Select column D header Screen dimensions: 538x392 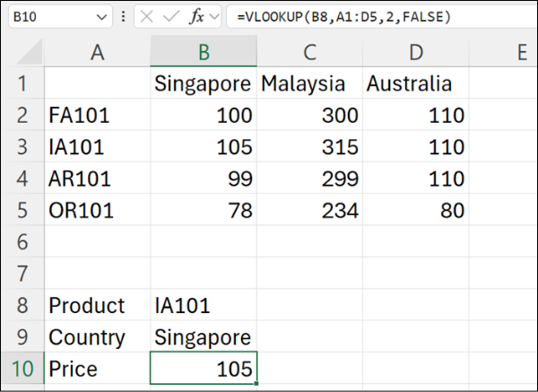point(416,53)
